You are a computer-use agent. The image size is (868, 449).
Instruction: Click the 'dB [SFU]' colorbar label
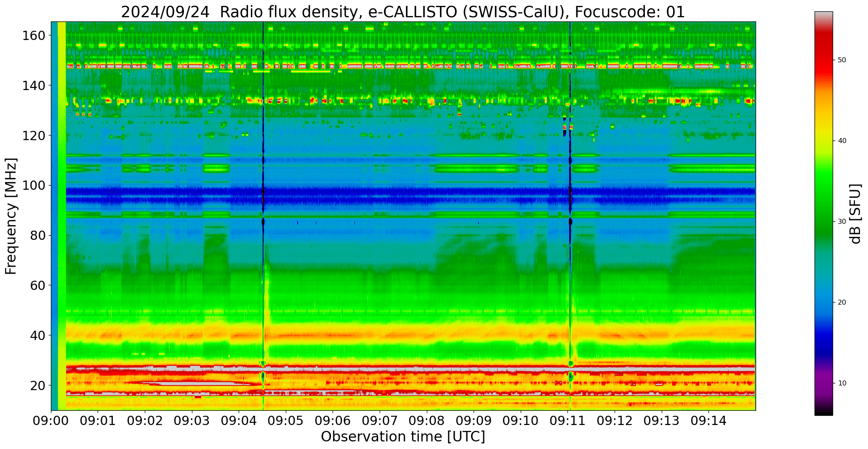click(855, 214)
